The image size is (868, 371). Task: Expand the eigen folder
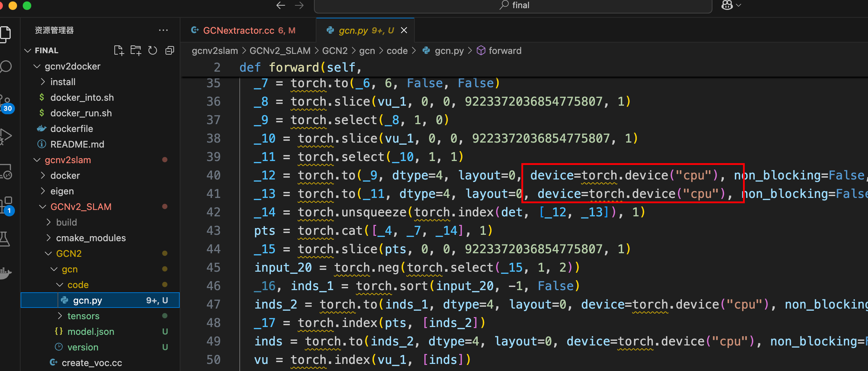(x=62, y=191)
